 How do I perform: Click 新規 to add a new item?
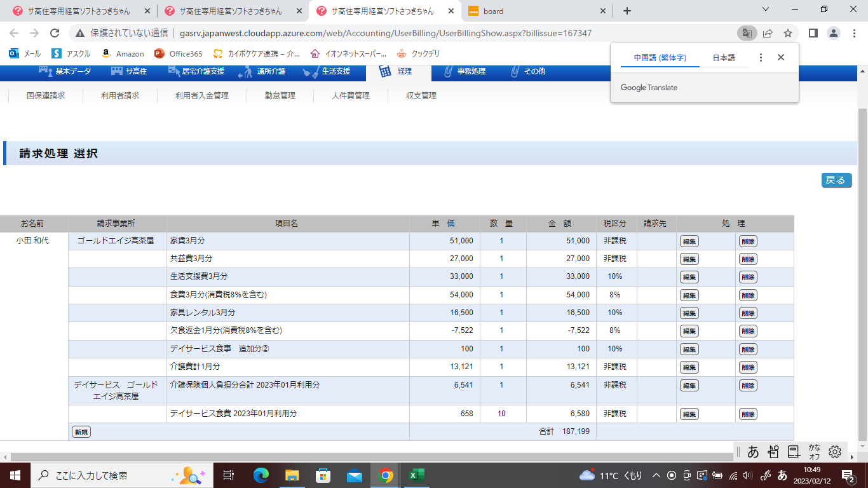tap(81, 432)
